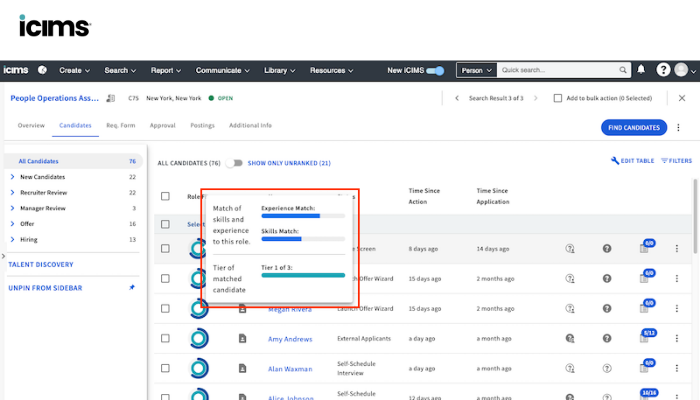Click the iCIMS logo in the dark navigation bar
The height and width of the screenshot is (400, 700).
(x=16, y=70)
